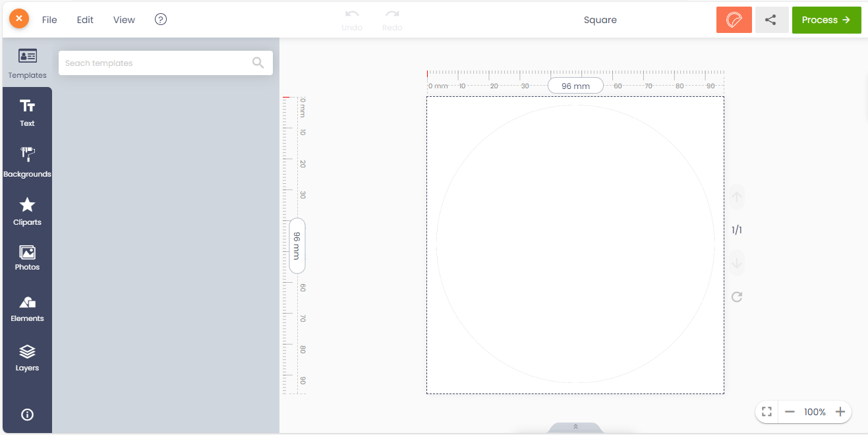Click the share icon button
The width and height of the screenshot is (868, 435).
tap(771, 20)
